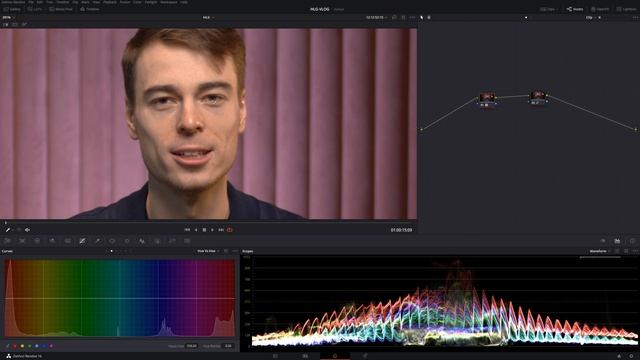Play forward
The height and width of the screenshot is (360, 640).
[x=212, y=230]
